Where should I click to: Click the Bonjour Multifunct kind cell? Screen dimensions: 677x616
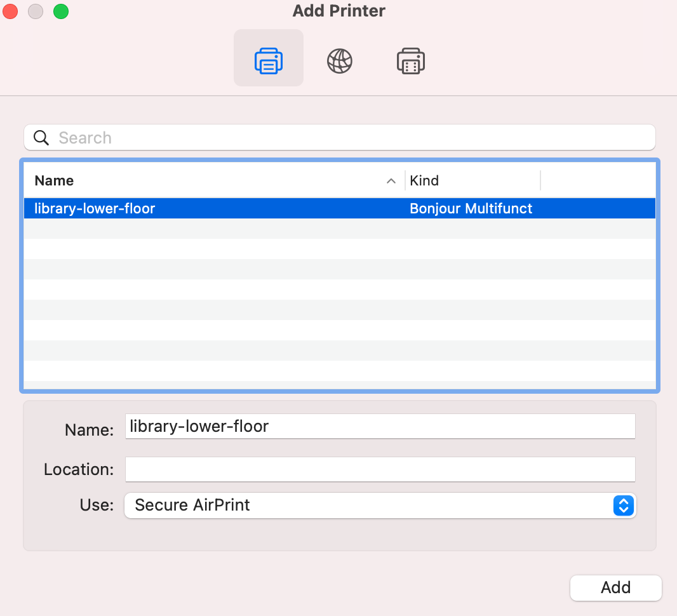point(471,208)
